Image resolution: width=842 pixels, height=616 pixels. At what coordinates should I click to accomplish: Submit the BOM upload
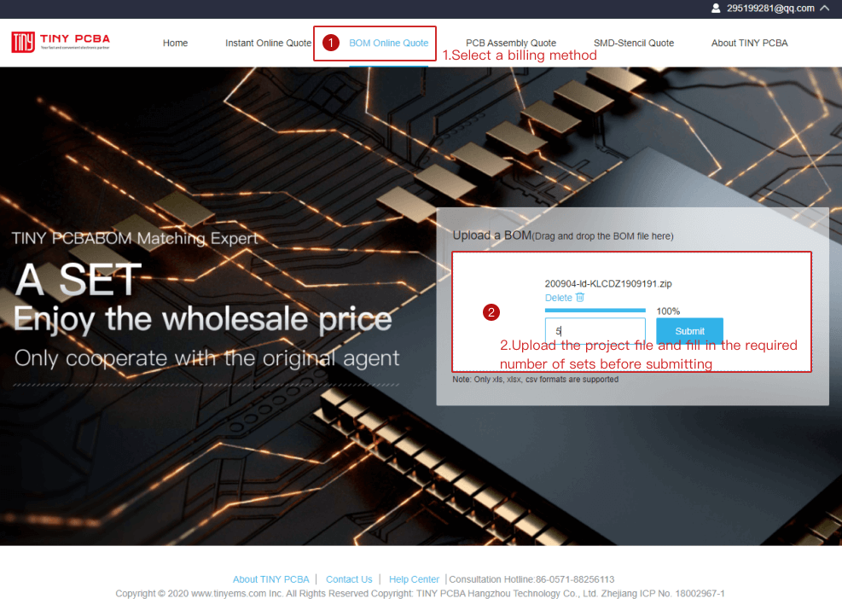689,331
